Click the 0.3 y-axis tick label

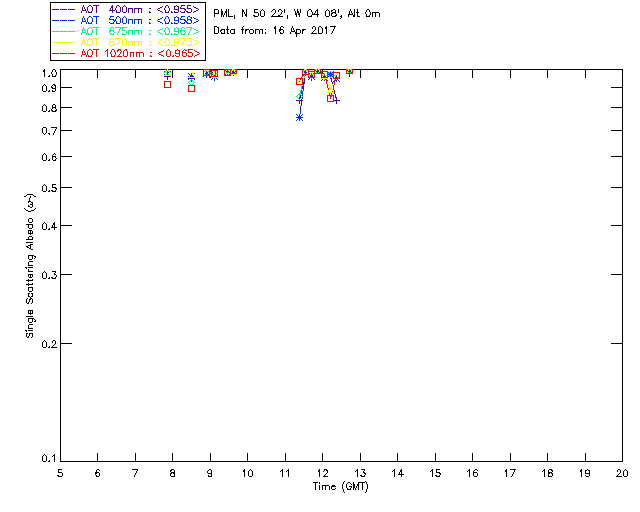point(49,275)
